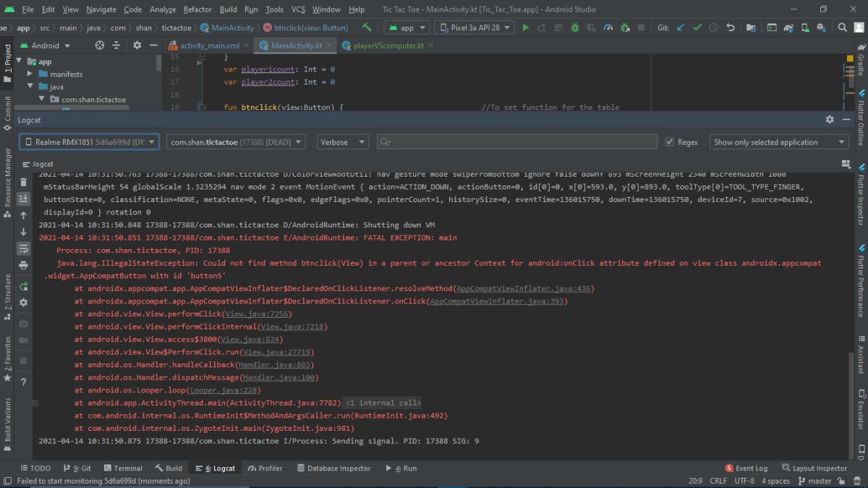The width and height of the screenshot is (868, 488).
Task: Switch to the playerVScomputer.kt editor tab
Action: click(x=388, y=45)
